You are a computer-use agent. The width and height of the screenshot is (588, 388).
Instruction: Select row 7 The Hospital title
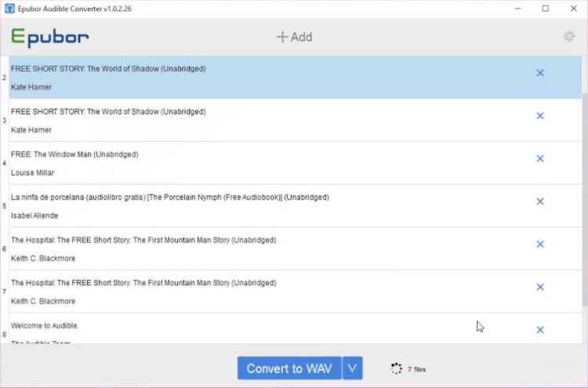point(143,283)
